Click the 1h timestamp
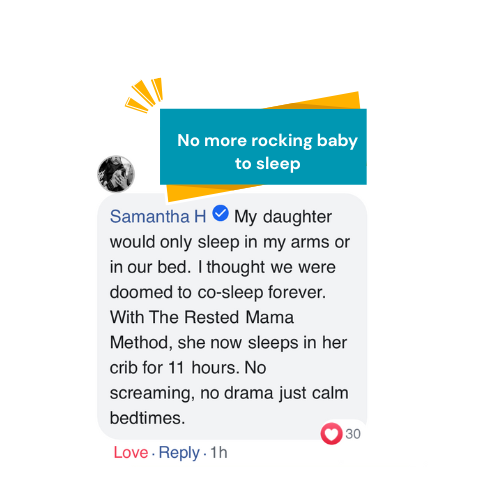Screen dimensions: 500x500 tap(219, 452)
